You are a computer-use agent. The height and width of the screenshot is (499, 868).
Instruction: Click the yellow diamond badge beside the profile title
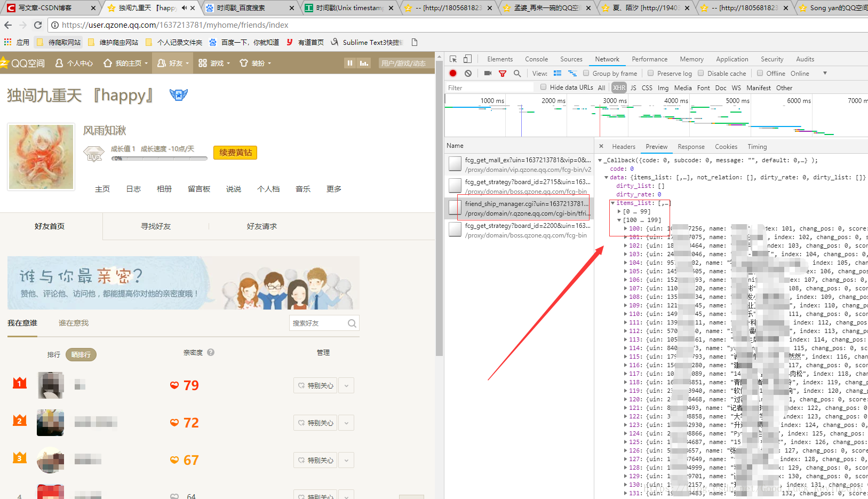[178, 95]
